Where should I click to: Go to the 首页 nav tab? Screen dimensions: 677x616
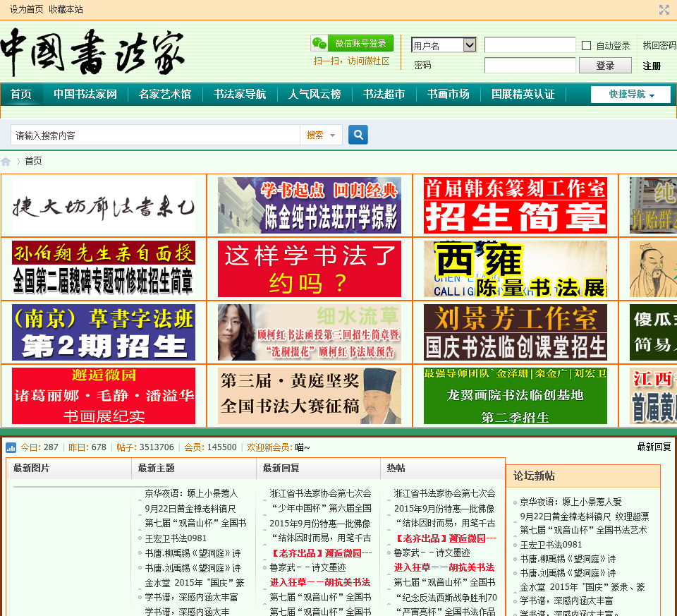[21, 94]
